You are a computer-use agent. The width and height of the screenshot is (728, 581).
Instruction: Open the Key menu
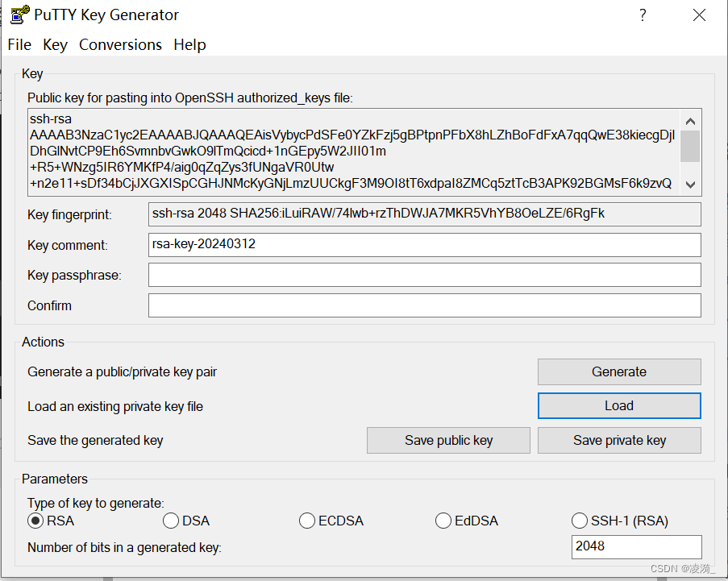coord(56,44)
